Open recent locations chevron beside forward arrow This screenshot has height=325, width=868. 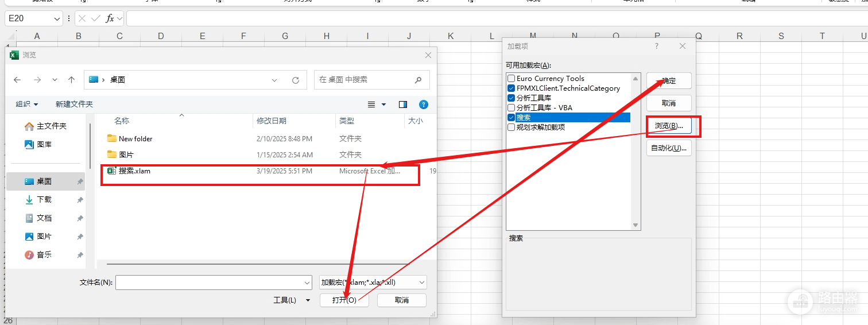click(55, 80)
